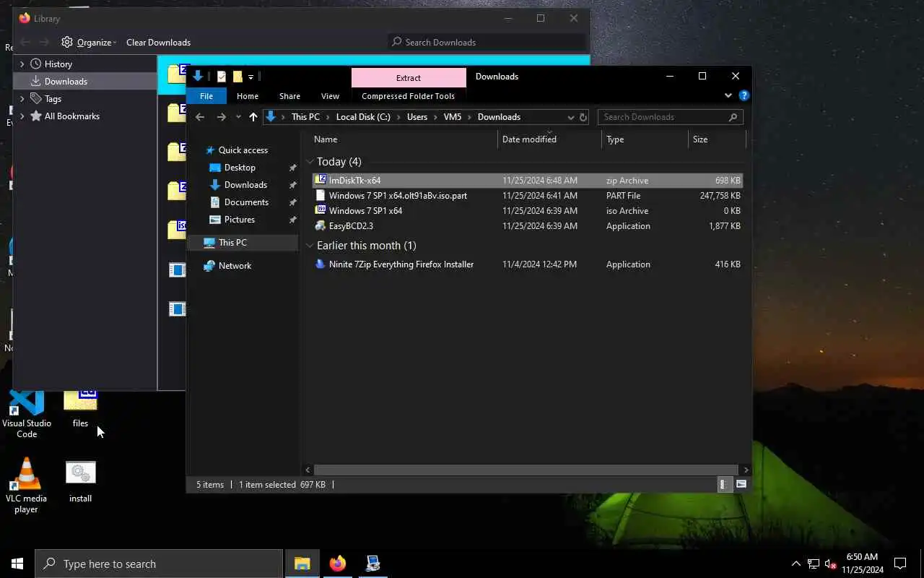Open the File tab
Screen dimensions: 924x578
[x=206, y=96]
